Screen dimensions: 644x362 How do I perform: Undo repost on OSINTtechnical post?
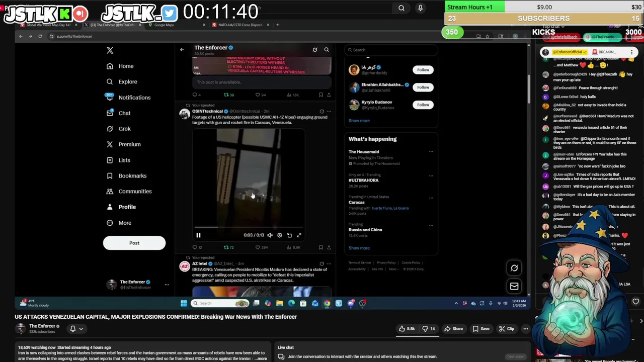pyautogui.click(x=228, y=247)
